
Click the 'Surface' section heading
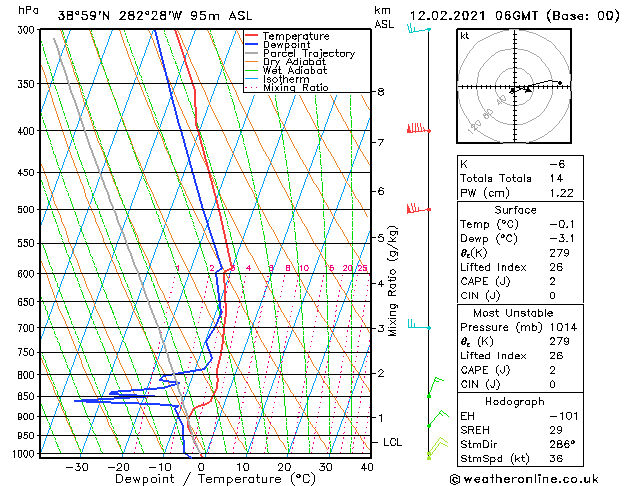[x=515, y=210]
